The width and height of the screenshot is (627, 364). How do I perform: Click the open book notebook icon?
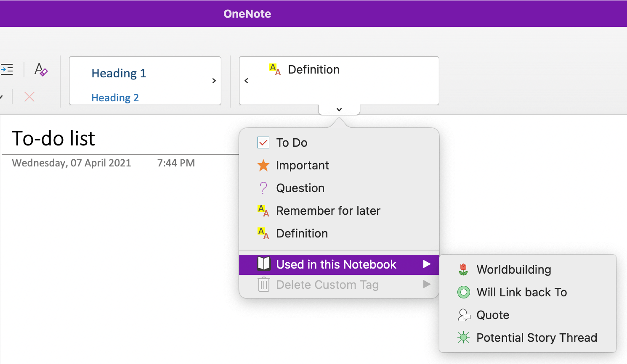(263, 264)
